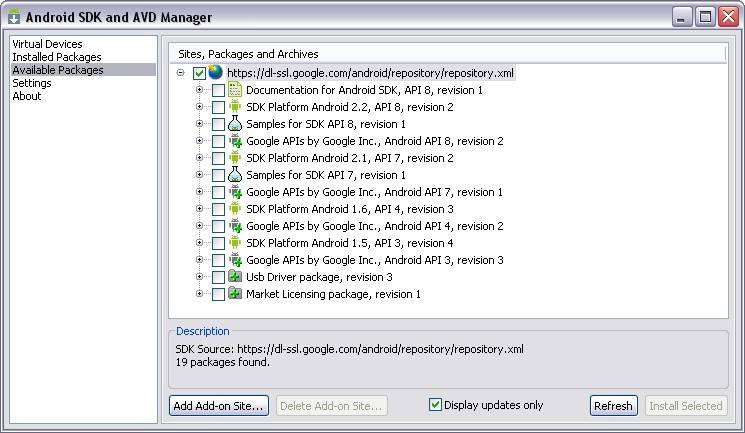745x433 pixels.
Task: Click the add-on icon for Google APIs API 4
Action: pyautogui.click(x=235, y=226)
